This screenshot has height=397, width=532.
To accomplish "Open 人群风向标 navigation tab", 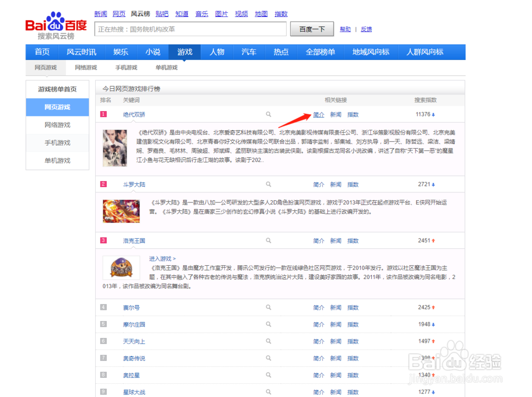I will [425, 52].
